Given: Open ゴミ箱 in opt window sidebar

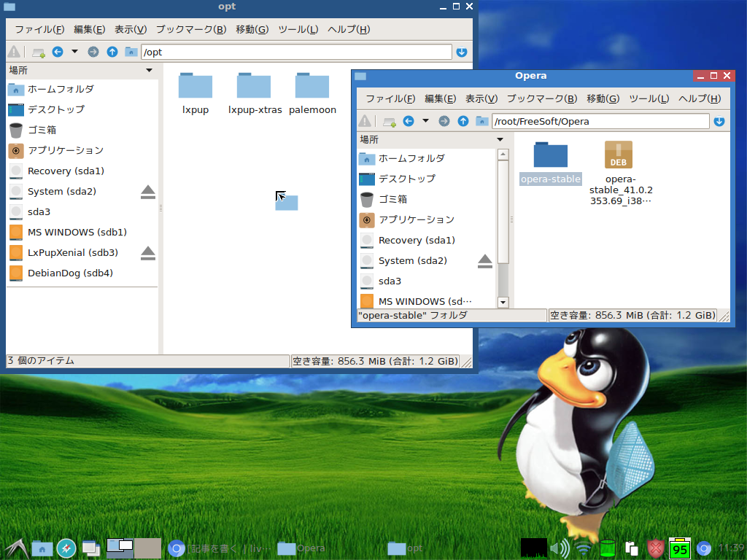Looking at the screenshot, I should (82, 130).
